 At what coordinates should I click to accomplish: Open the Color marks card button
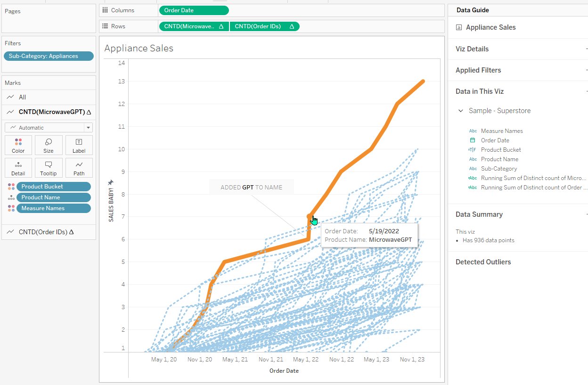tap(18, 145)
